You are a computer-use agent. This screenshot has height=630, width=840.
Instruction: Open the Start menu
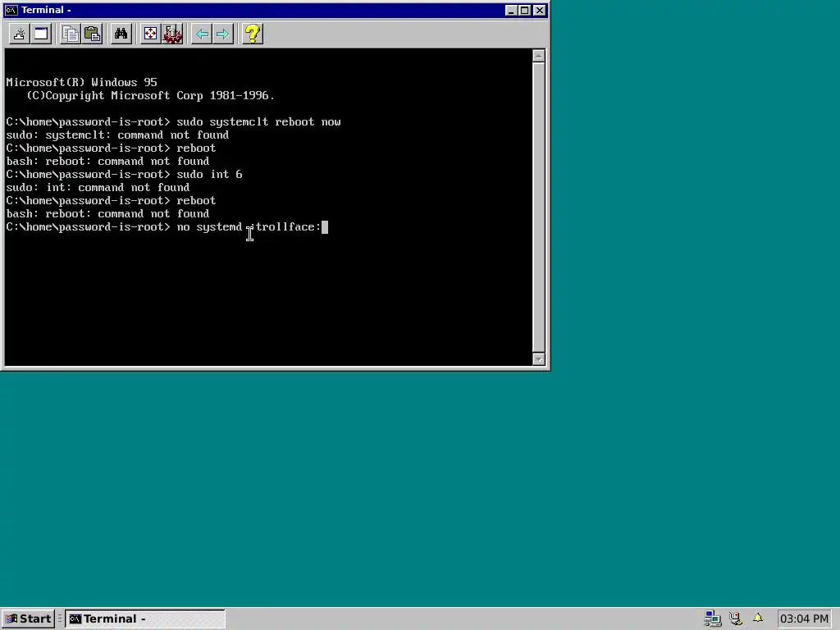(27, 619)
